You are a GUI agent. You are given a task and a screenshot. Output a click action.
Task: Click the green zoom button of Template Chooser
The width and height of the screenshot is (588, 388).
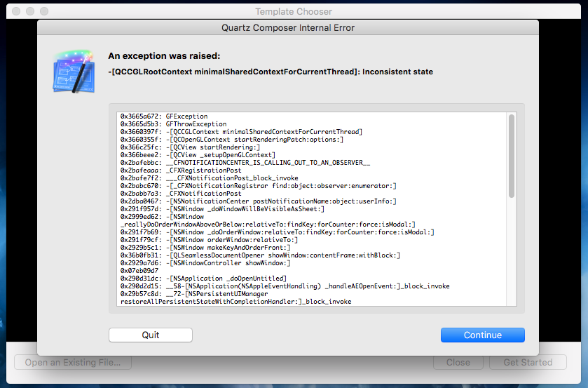[x=44, y=11]
